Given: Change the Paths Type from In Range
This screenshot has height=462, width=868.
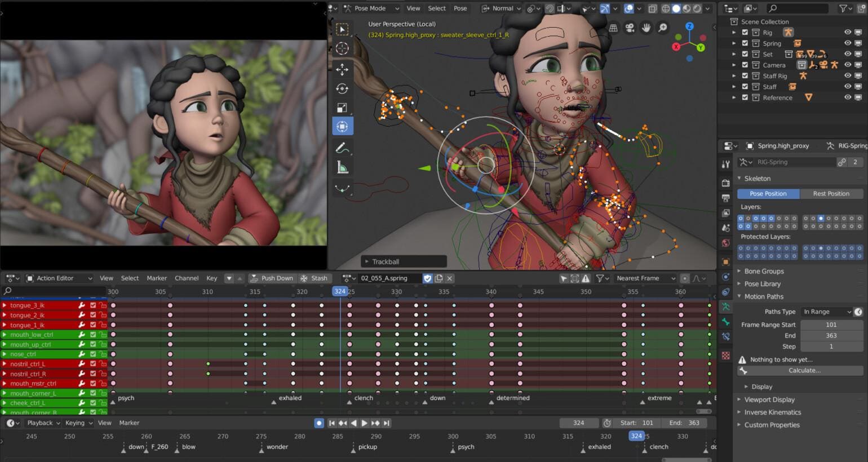Looking at the screenshot, I should tap(826, 311).
